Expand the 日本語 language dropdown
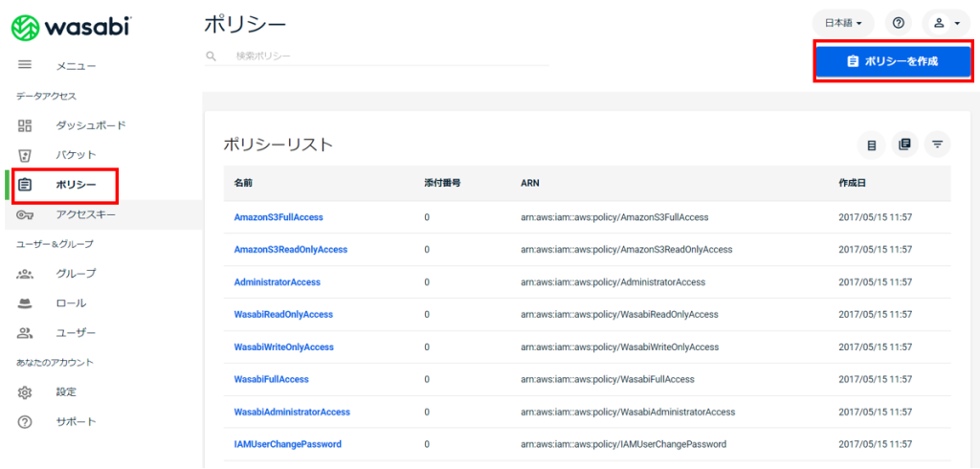The width and height of the screenshot is (980, 469). 843,23
